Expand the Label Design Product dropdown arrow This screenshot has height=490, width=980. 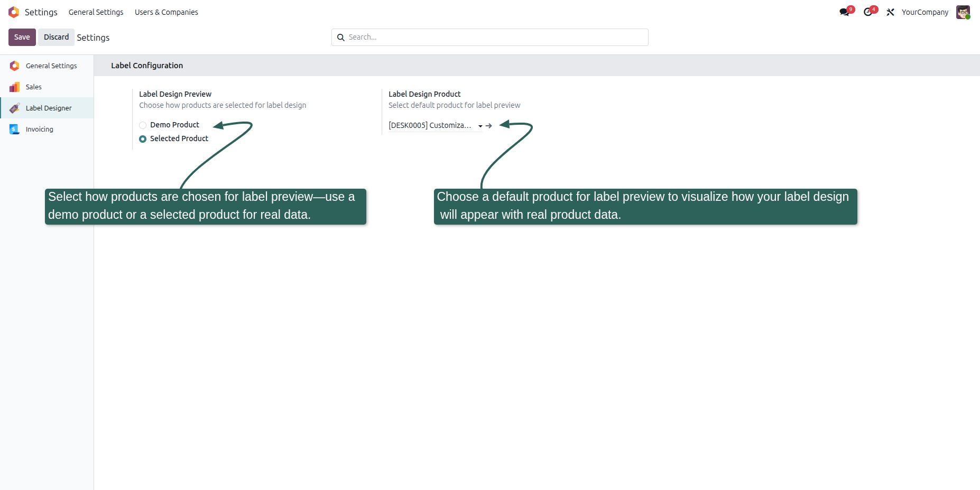coord(480,126)
